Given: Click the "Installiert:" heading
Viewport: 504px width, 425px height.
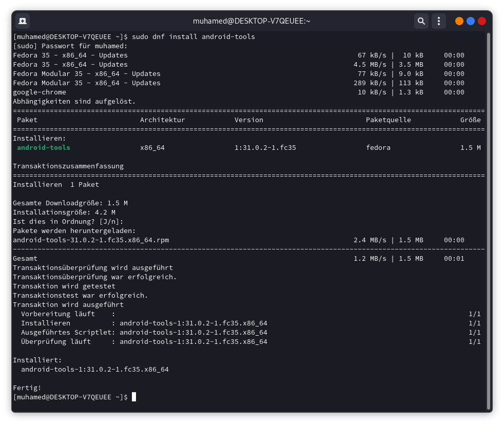Looking at the screenshot, I should pos(37,360).
